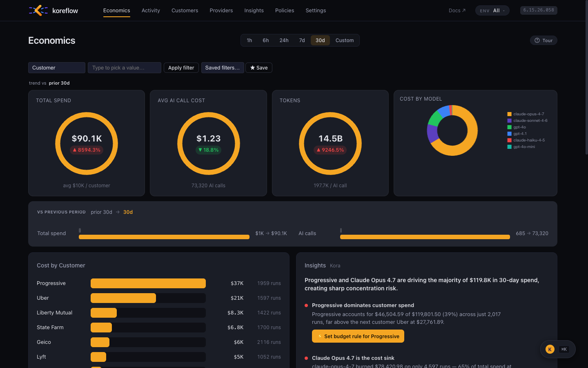Switch to the Activity tab

[151, 11]
